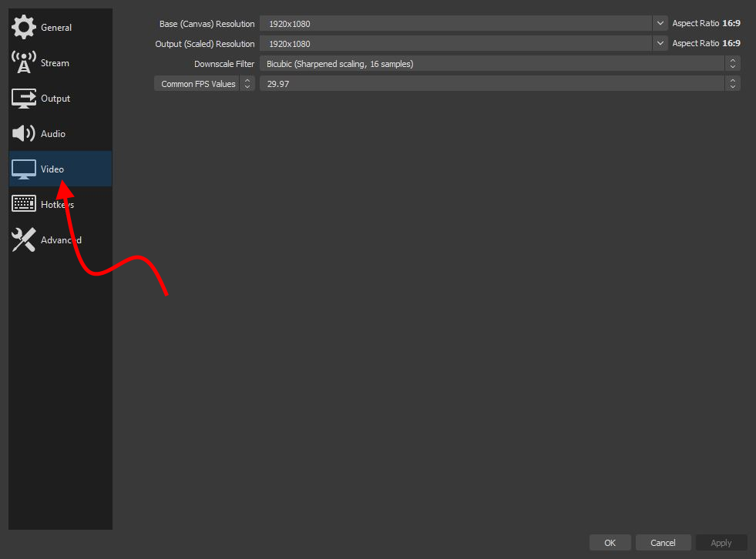Click the Bicubic downscale filter field

coord(492,64)
